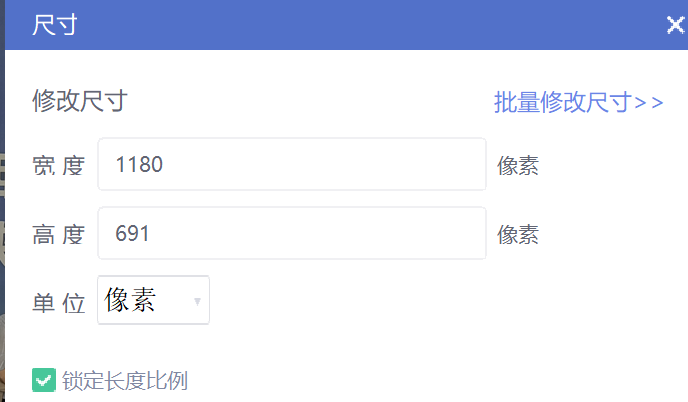This screenshot has height=402, width=688.
Task: Click 像素 suffix beside height field
Action: coord(518,235)
